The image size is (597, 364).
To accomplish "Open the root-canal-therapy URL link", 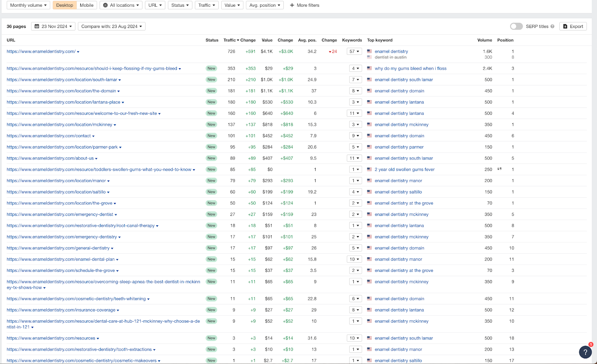I will [81, 226].
